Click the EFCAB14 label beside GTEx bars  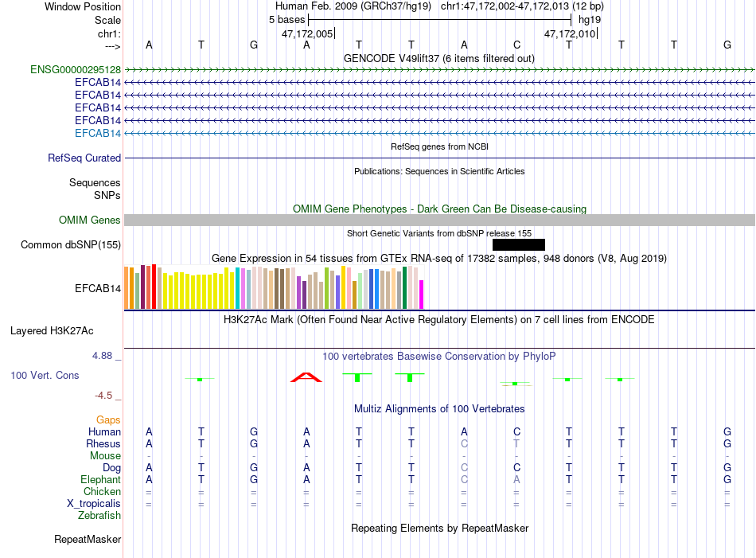click(98, 288)
